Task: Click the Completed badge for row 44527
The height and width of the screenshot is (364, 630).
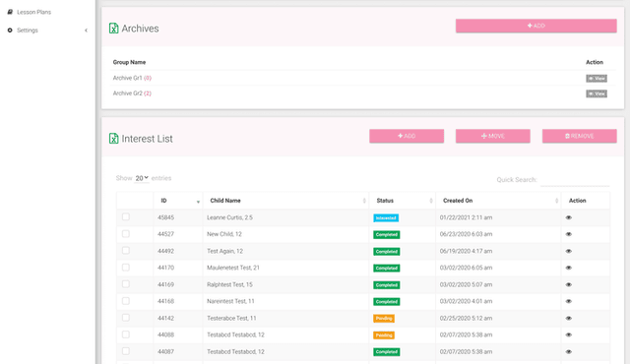Action: pyautogui.click(x=387, y=235)
